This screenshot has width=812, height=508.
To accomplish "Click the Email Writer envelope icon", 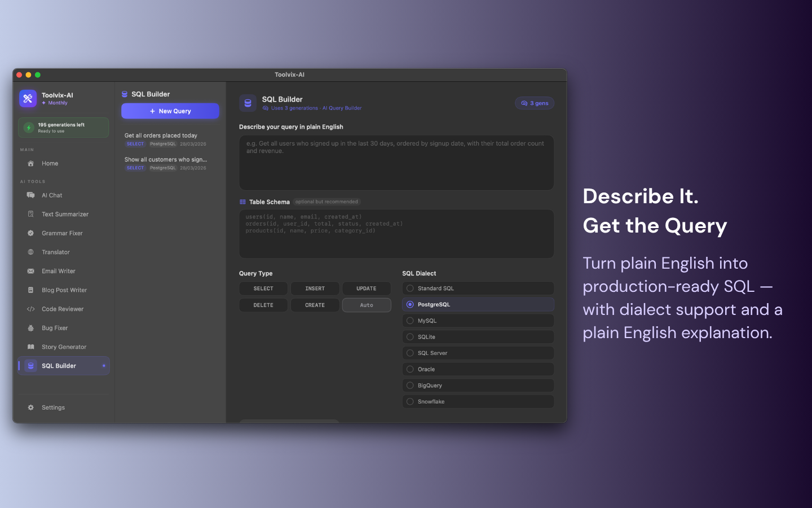I will (31, 271).
